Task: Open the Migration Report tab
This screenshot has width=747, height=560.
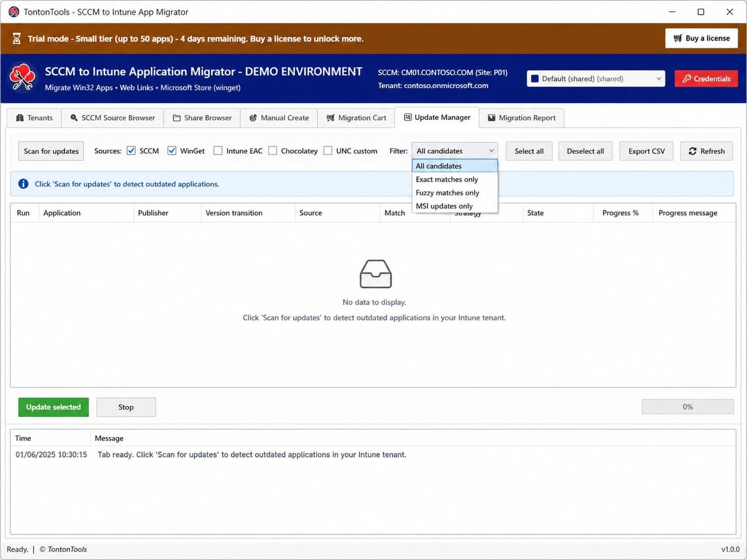Action: pos(522,118)
